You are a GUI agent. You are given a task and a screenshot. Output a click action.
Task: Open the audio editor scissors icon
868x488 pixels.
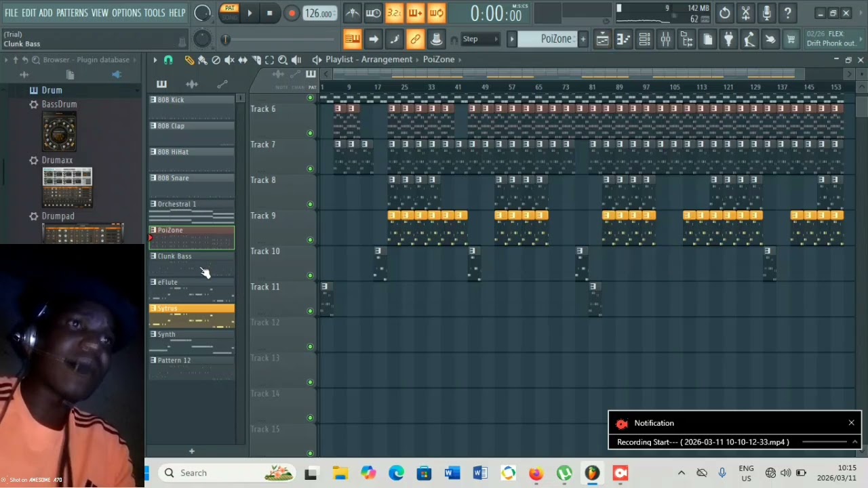pyautogui.click(x=746, y=13)
